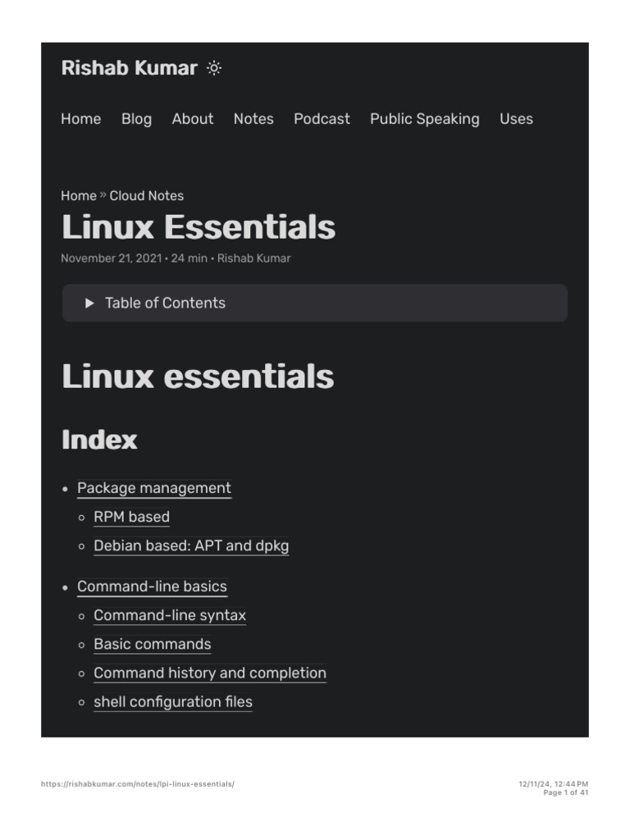The height and width of the screenshot is (840, 630).
Task: Go to shell configuration files link
Action: (173, 701)
